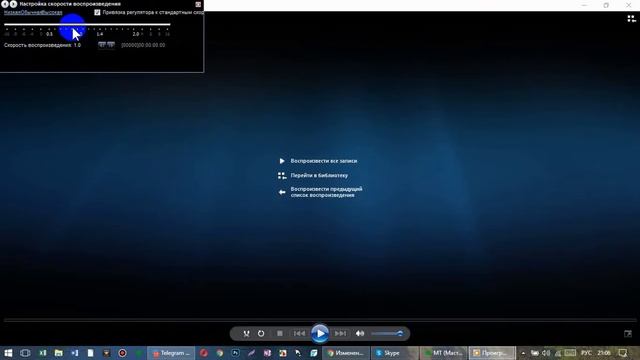The width and height of the screenshot is (640, 360).
Task: Open the РУС input language selector
Action: (586, 353)
